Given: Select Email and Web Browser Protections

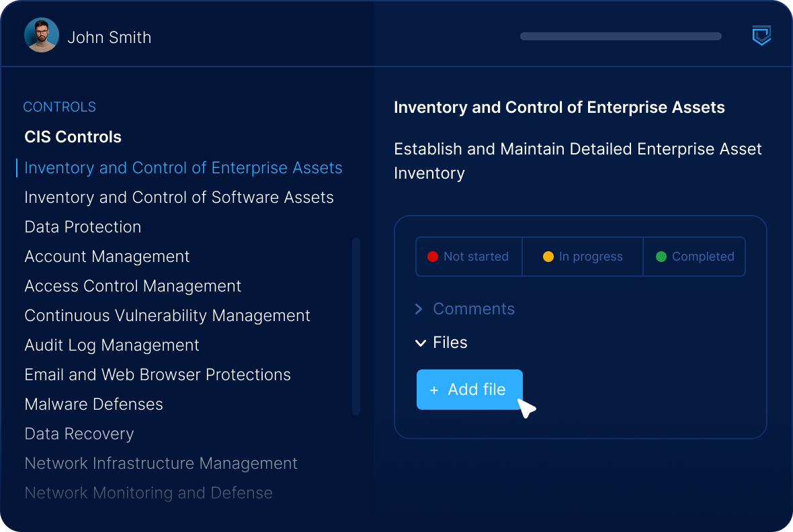Looking at the screenshot, I should pyautogui.click(x=157, y=375).
